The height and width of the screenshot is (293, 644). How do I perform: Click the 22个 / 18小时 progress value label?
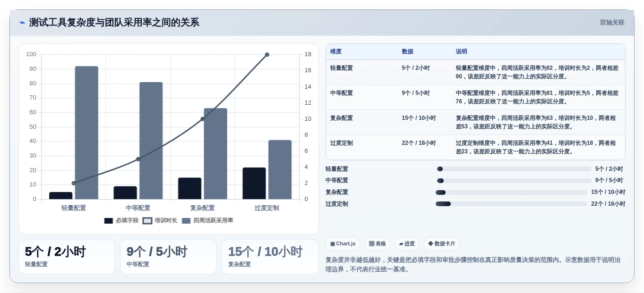[x=608, y=204]
